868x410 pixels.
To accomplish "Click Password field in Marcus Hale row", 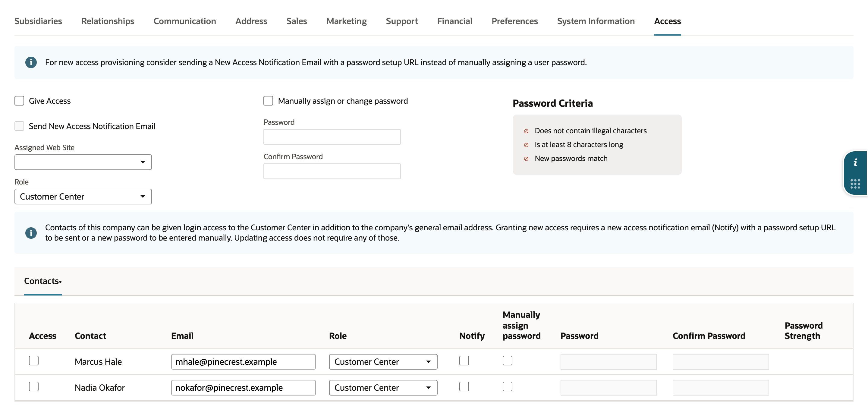I will coord(609,362).
